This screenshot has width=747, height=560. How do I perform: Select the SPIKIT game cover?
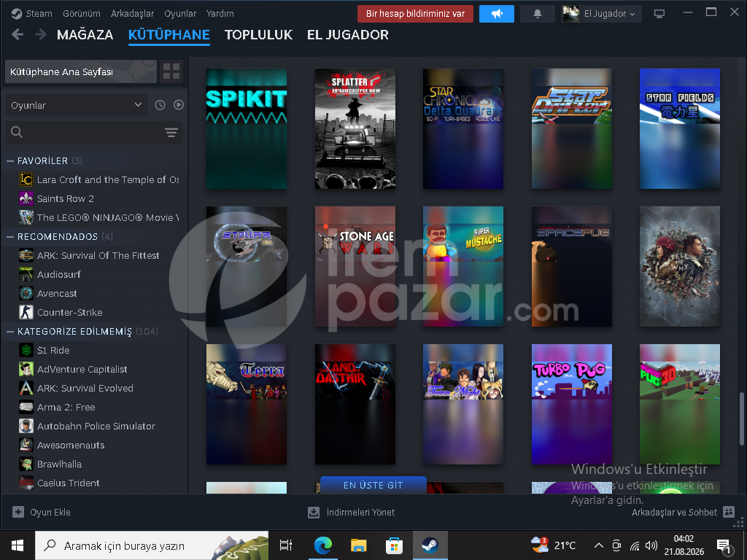coord(247,128)
